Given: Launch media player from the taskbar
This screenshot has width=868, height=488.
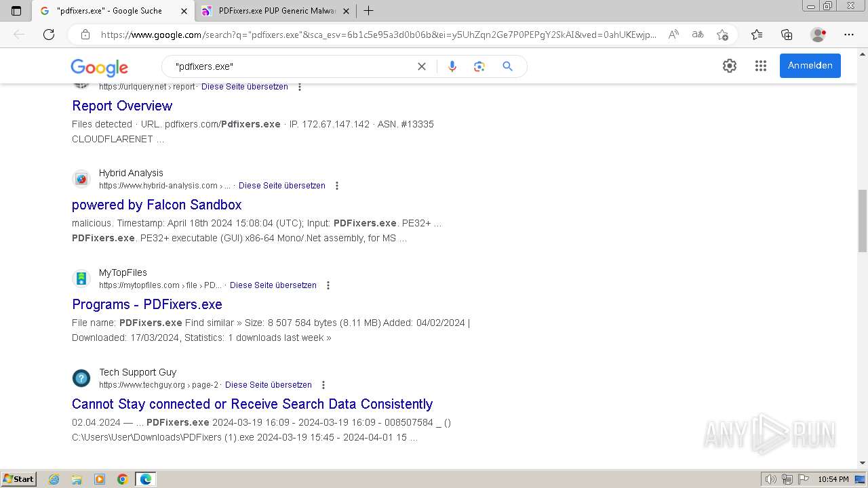Looking at the screenshot, I should (100, 479).
